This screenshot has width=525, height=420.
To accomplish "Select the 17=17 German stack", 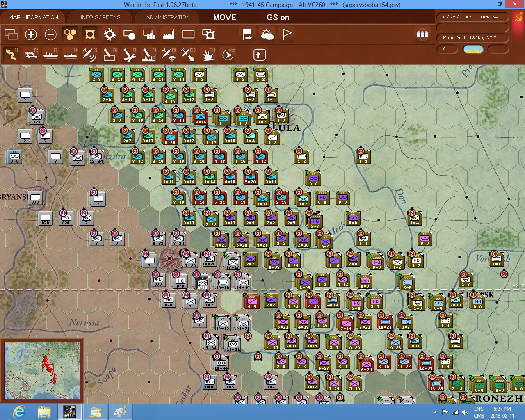I will pyautogui.click(x=233, y=262).
